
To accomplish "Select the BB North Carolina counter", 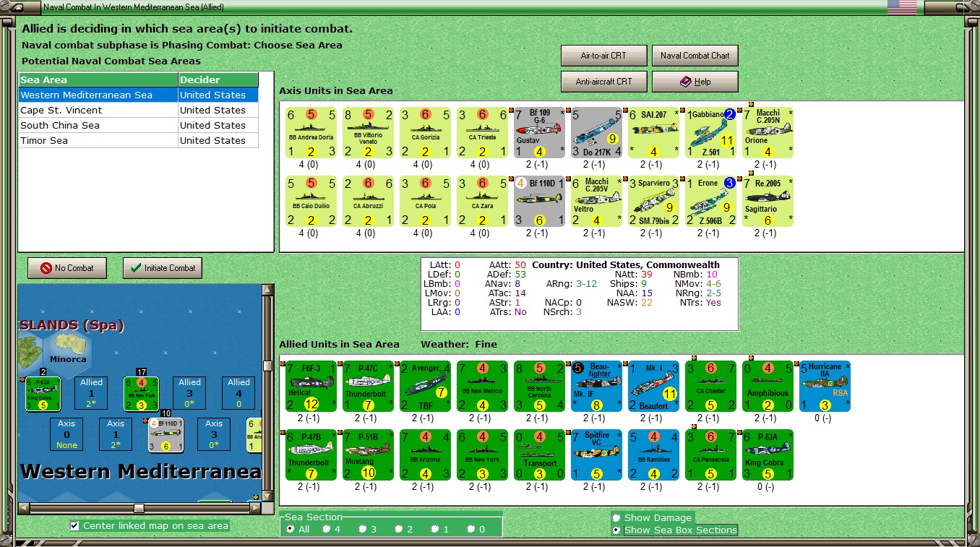I will tap(539, 387).
